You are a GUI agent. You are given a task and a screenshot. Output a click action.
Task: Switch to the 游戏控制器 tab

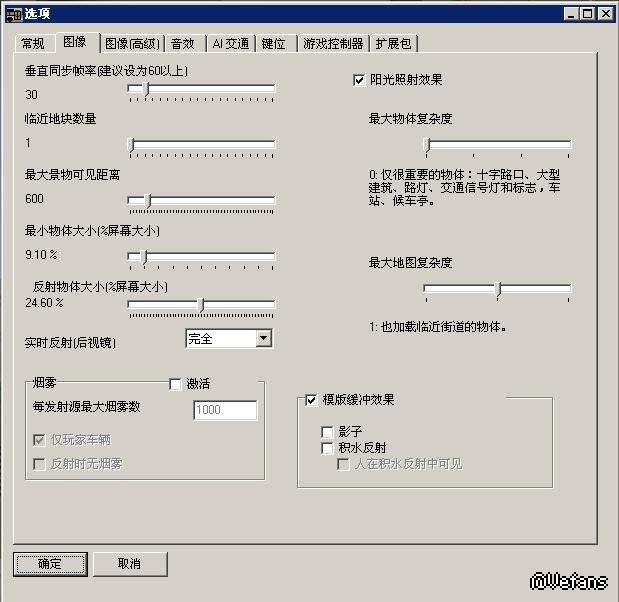[x=333, y=43]
